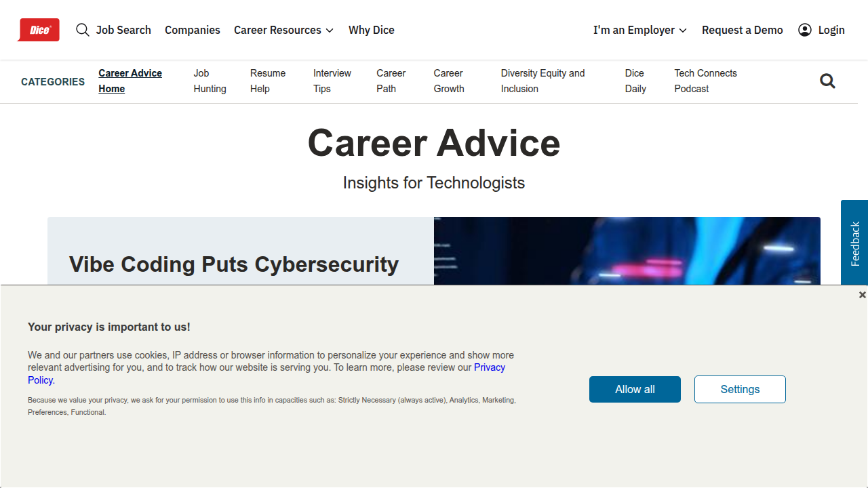Screen dimensions: 868x488
Task: Open the Dice Daily category
Action: (x=635, y=81)
